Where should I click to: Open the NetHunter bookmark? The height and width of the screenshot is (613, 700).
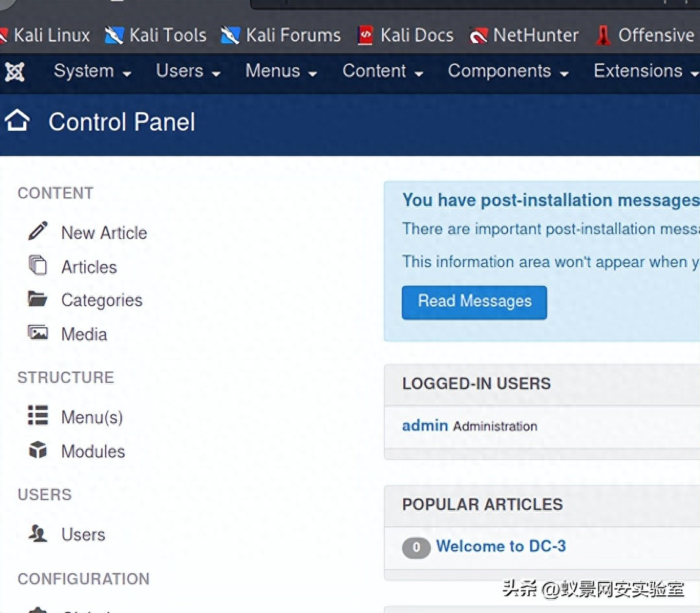tap(524, 35)
